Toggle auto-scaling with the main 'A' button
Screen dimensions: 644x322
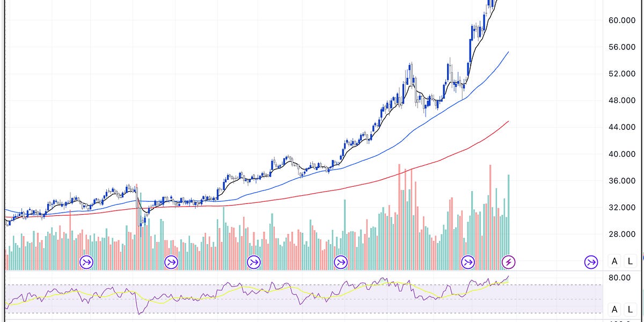point(613,261)
